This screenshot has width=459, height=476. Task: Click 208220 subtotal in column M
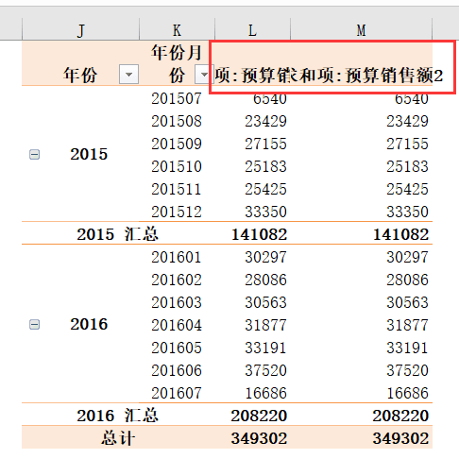tap(401, 416)
